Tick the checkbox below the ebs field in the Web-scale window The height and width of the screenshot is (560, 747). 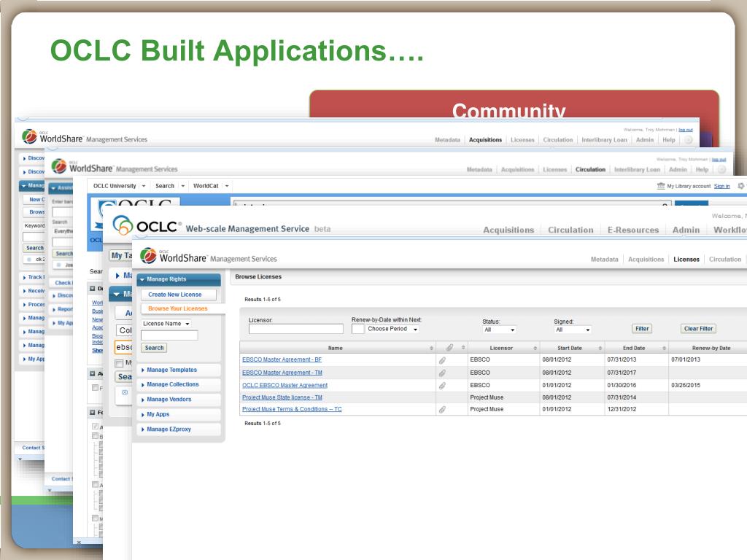click(x=119, y=363)
